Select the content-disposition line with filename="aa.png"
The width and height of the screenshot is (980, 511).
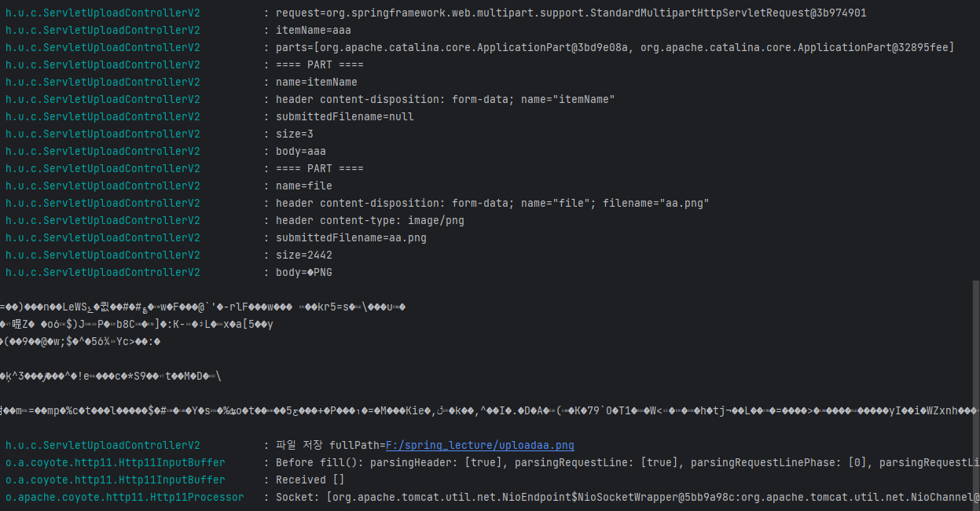tap(492, 203)
